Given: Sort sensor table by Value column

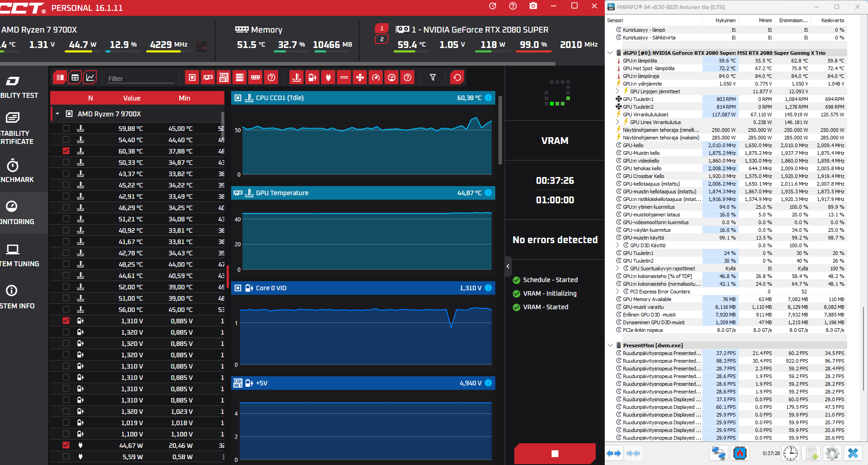Looking at the screenshot, I should (132, 98).
